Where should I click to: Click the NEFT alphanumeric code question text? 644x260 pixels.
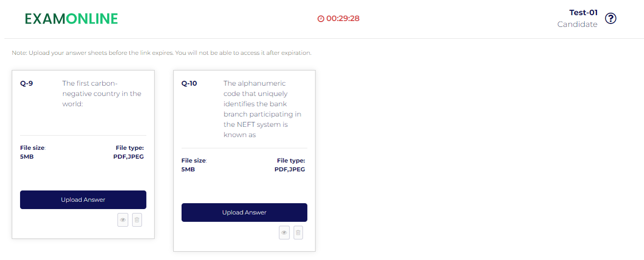click(262, 109)
